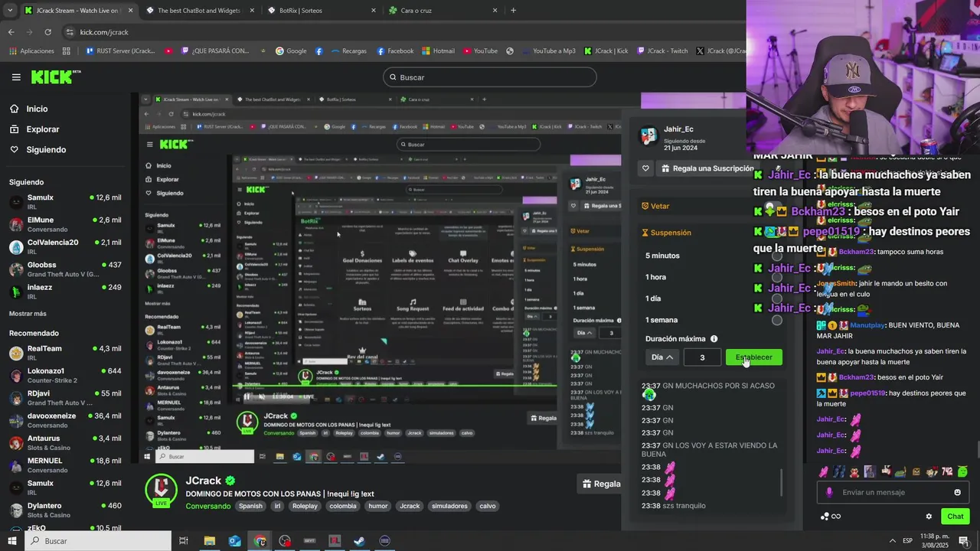Click the Regala una Suscripción gift button
The height and width of the screenshot is (551, 980).
[x=707, y=168]
